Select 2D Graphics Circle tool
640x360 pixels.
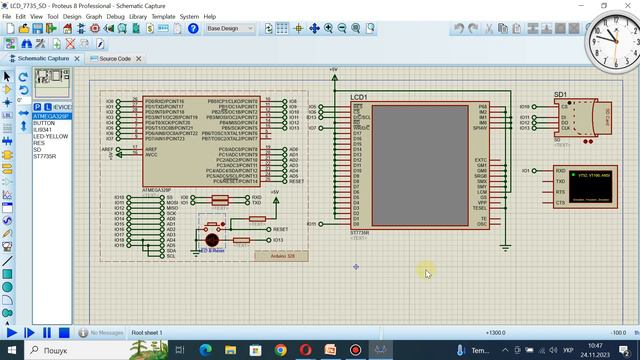click(7, 287)
